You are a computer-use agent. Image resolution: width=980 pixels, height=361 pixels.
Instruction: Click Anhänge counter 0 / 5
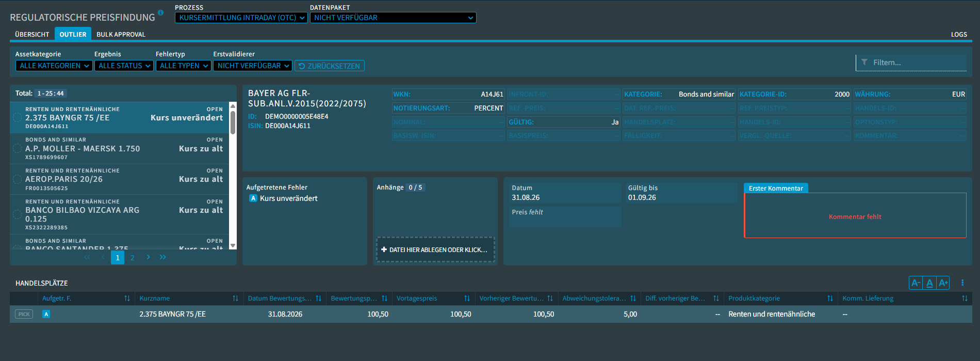tap(415, 187)
